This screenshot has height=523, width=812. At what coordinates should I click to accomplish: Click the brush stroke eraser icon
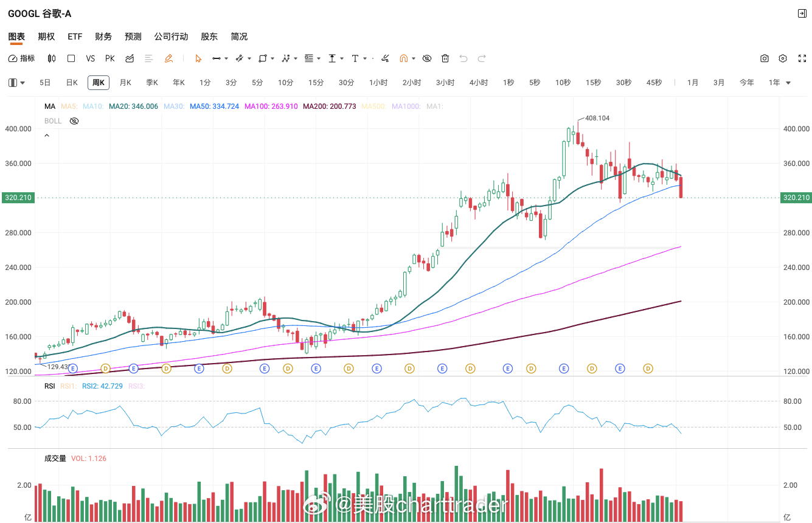[x=385, y=58]
